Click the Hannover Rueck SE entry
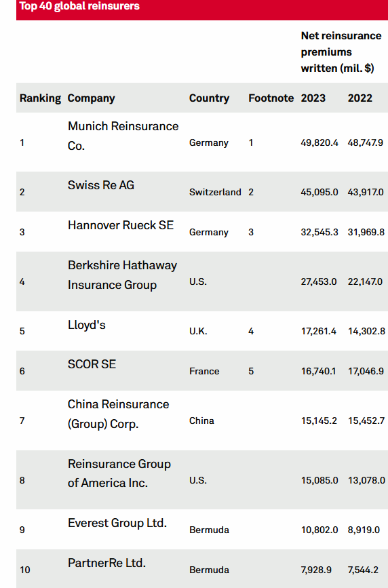The width and height of the screenshot is (388, 588). click(x=121, y=225)
